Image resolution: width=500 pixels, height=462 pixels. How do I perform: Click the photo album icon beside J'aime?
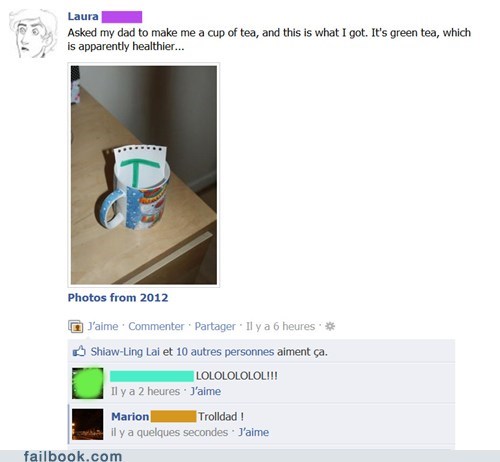tap(76, 326)
